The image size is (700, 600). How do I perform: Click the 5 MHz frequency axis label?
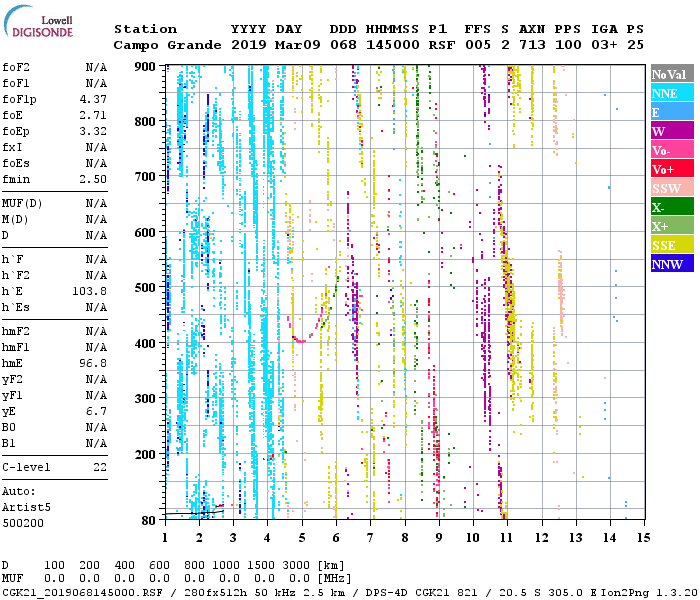point(302,538)
